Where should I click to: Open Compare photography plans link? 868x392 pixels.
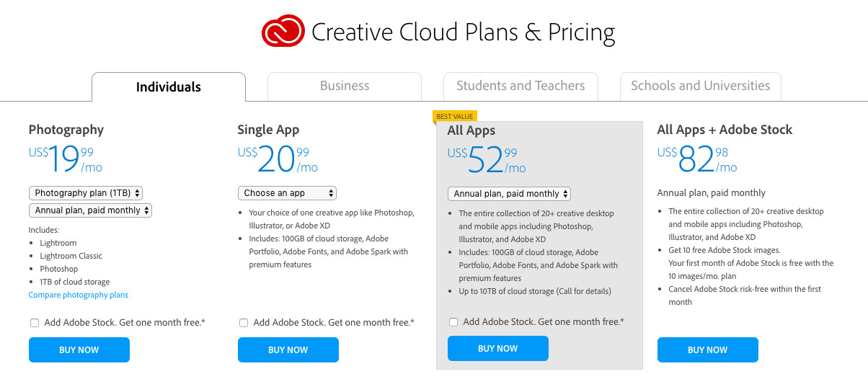(79, 295)
